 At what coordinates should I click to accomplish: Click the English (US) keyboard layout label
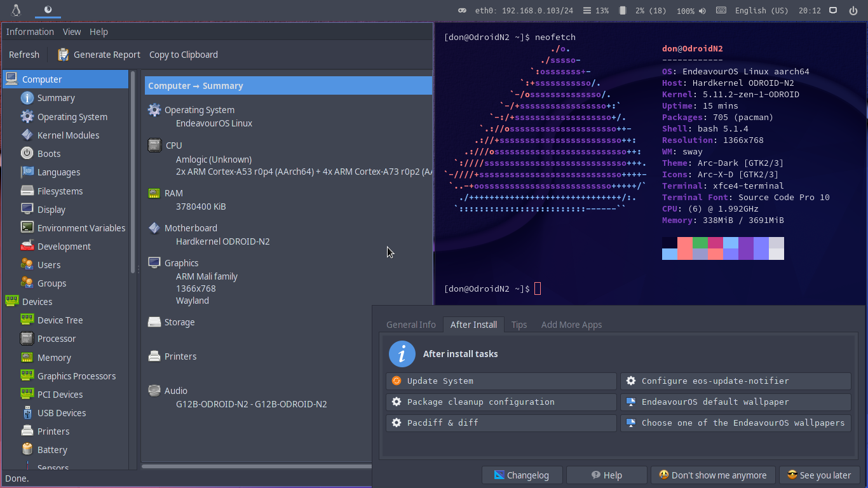(761, 11)
